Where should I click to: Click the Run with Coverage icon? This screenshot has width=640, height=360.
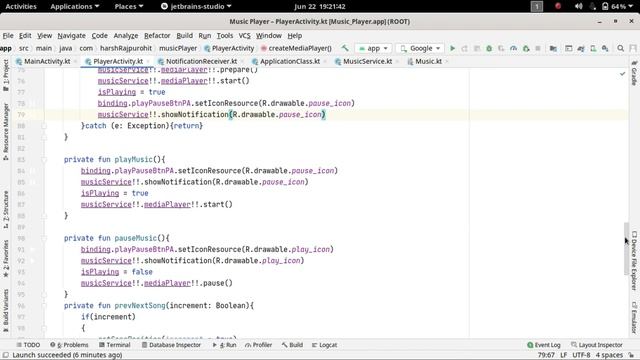[x=501, y=48]
